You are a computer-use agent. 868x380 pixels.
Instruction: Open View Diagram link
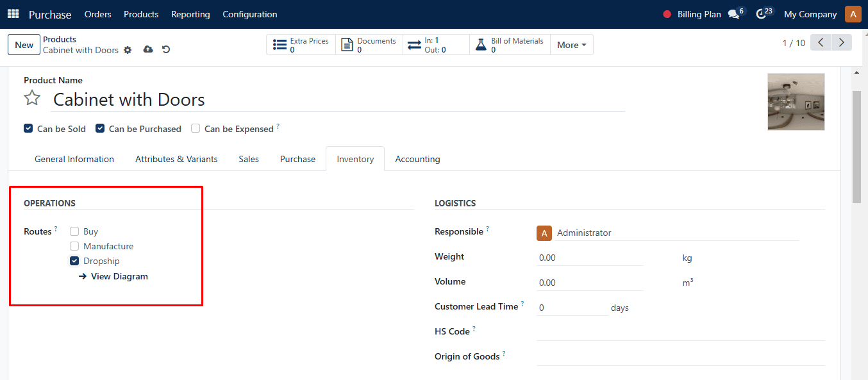point(113,276)
